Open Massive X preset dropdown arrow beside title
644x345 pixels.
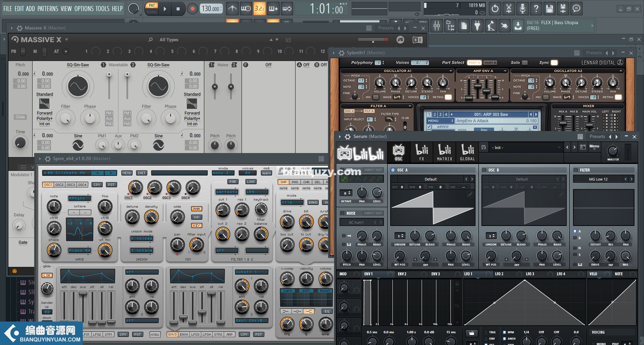click(x=66, y=40)
